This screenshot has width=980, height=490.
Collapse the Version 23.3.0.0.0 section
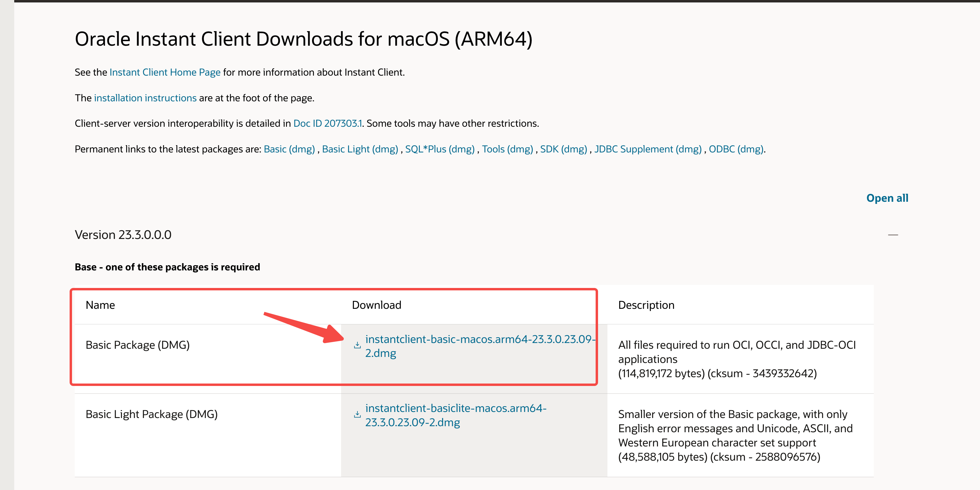(x=893, y=235)
